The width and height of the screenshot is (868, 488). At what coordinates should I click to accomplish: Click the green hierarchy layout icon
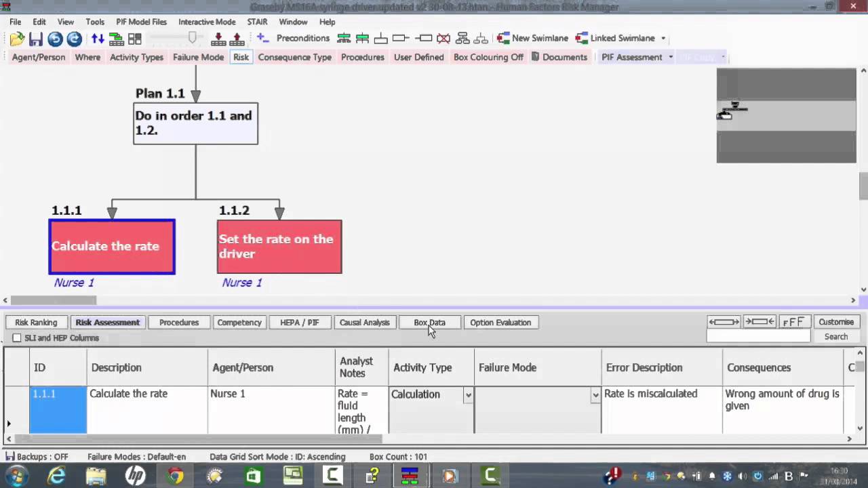coord(117,39)
